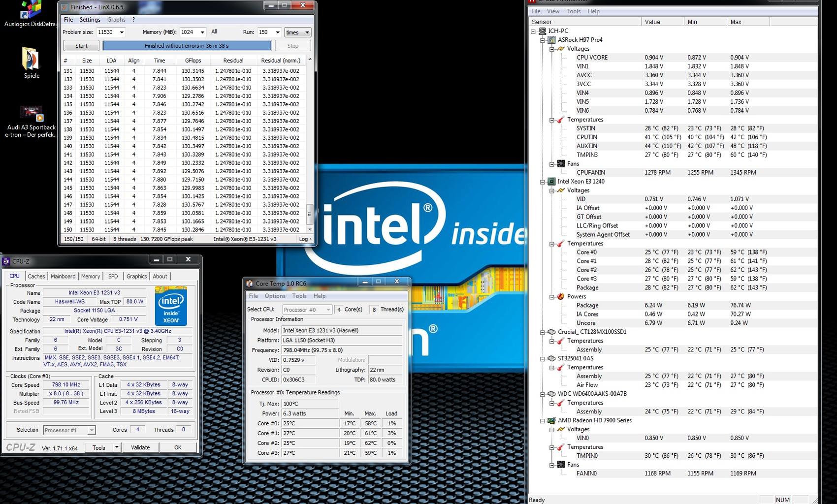Switch to the Caches tab in CPU-Z

[36, 277]
